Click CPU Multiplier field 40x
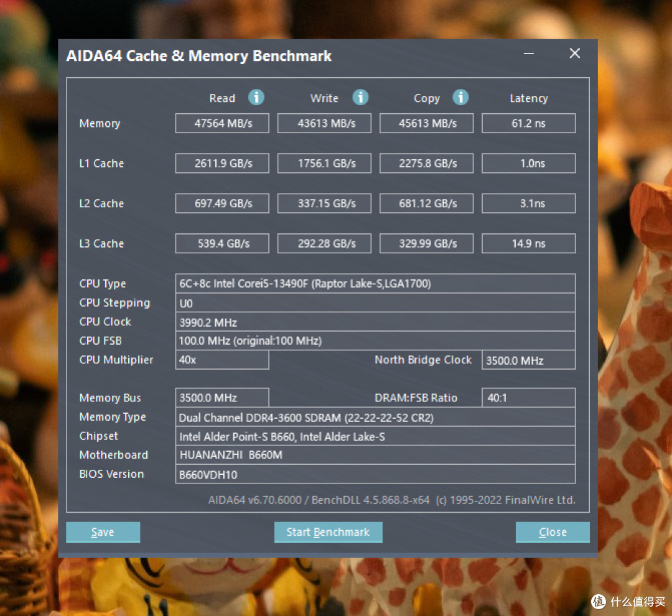 [x=222, y=360]
